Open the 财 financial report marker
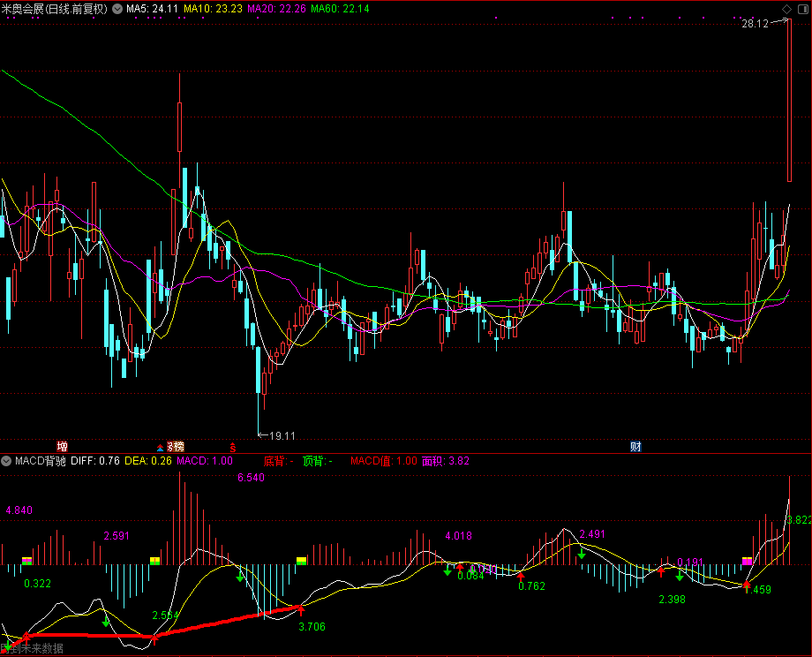This screenshot has height=657, width=812. (x=635, y=446)
